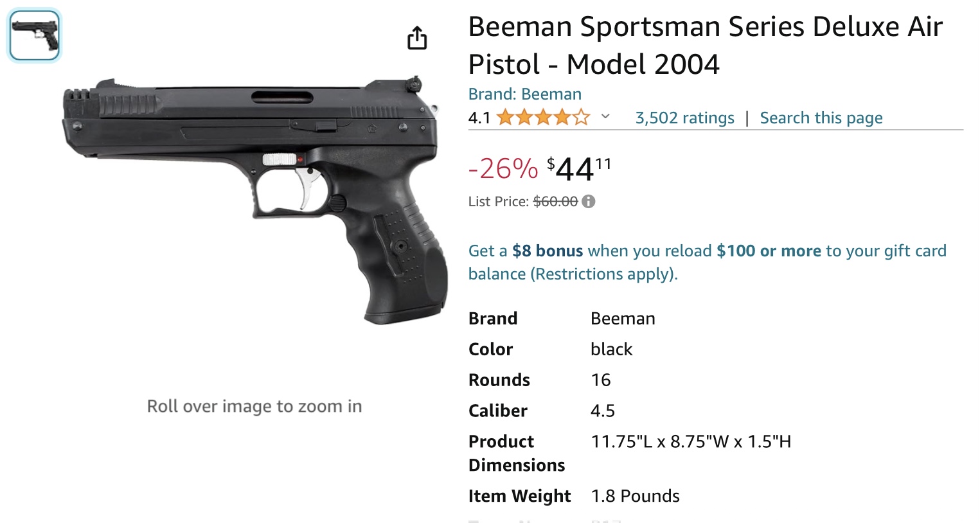Viewport: 980px width, 523px height.
Task: Click the Product Dimensions label
Action: (x=517, y=453)
